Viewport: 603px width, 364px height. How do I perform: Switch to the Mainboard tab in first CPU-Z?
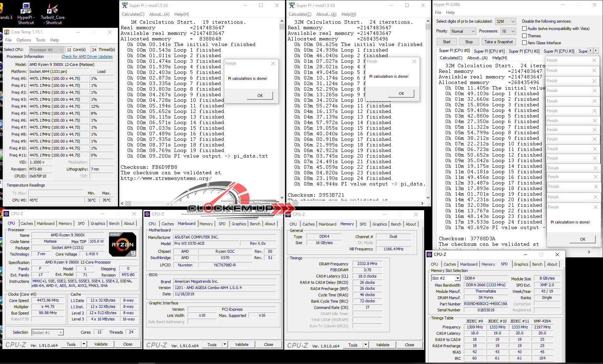point(46,223)
